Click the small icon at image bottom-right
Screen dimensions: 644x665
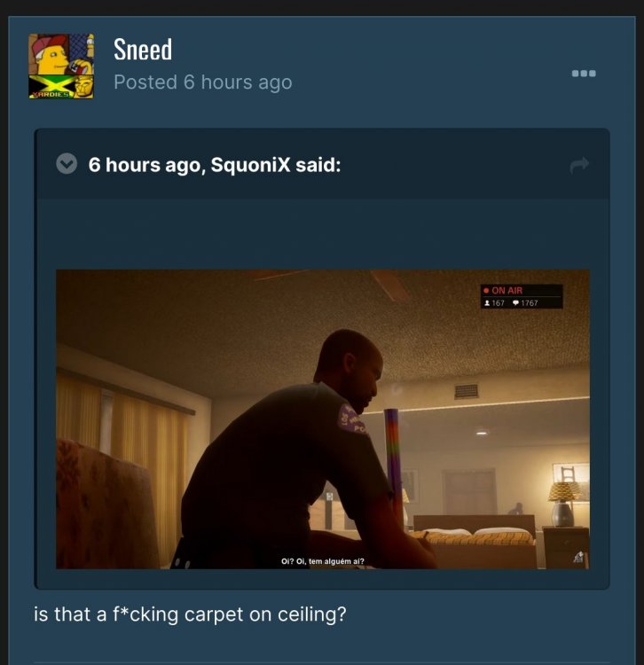coord(578,557)
